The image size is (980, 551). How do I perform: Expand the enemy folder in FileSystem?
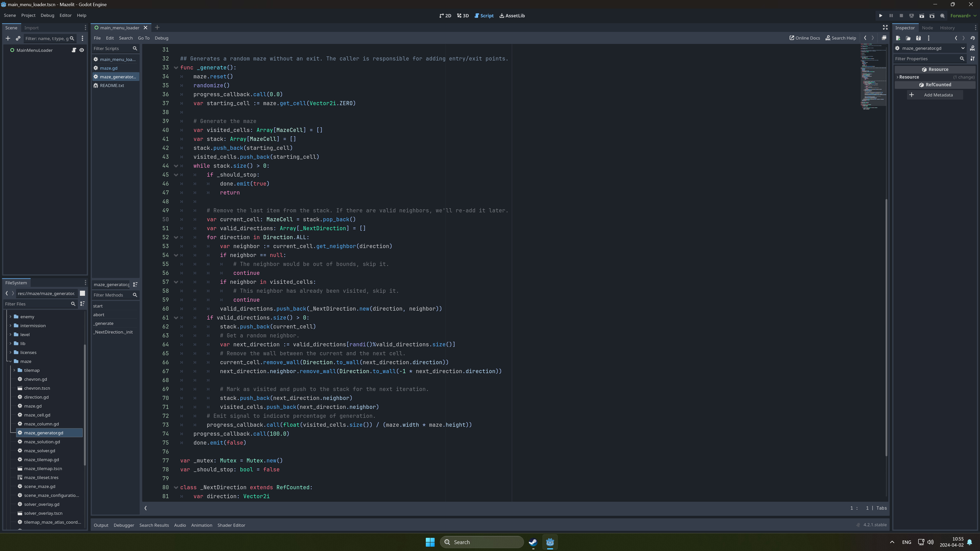pos(10,316)
